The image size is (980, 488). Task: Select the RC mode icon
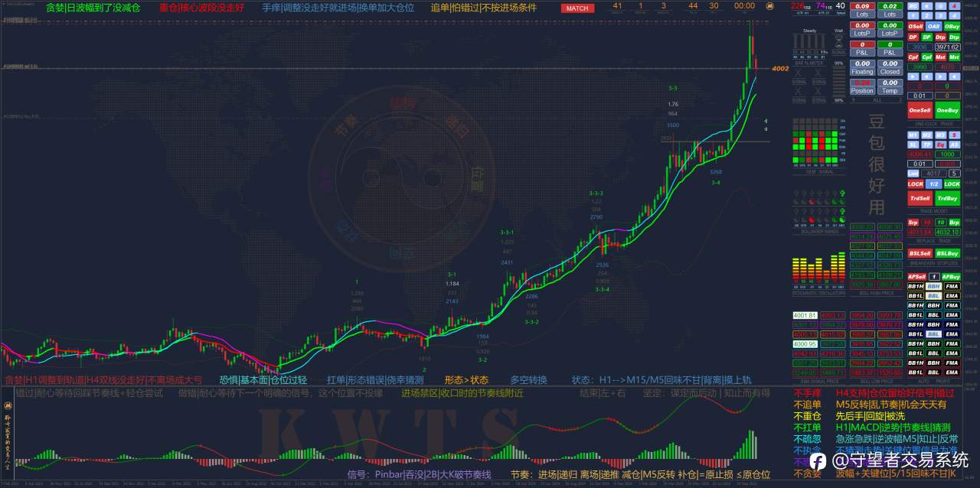pyautogui.click(x=913, y=6)
